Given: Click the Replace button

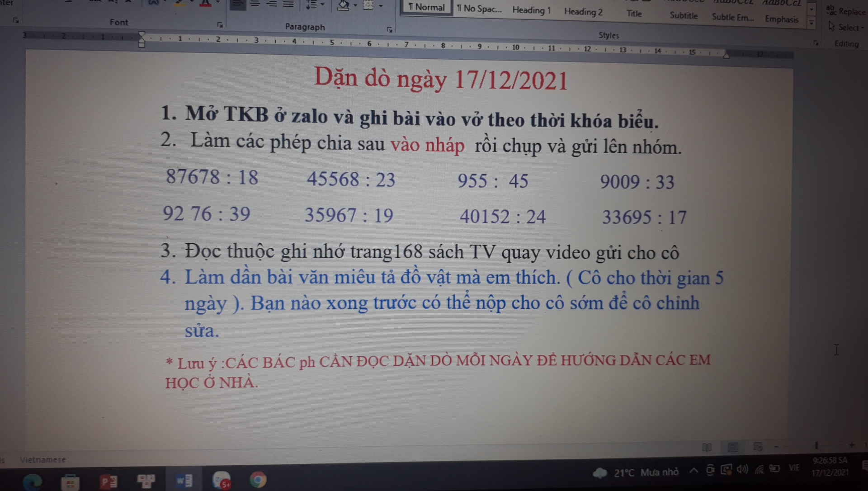Looking at the screenshot, I should point(846,11).
